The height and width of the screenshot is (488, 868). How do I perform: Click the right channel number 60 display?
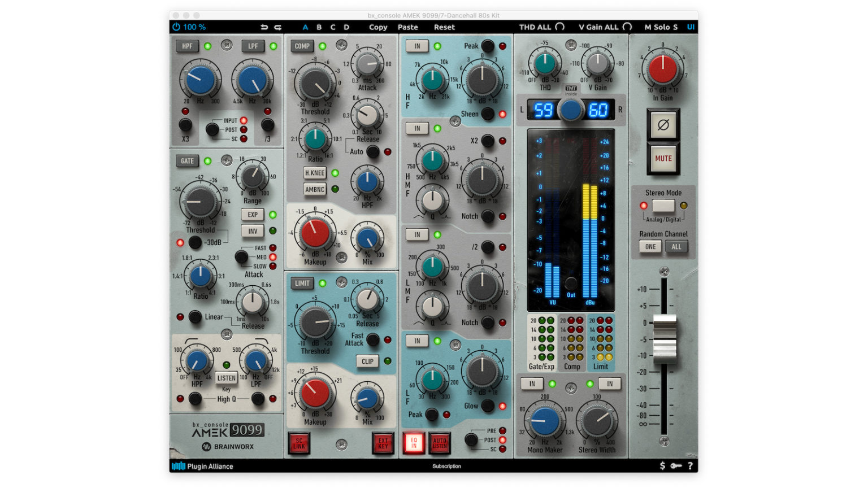point(598,110)
